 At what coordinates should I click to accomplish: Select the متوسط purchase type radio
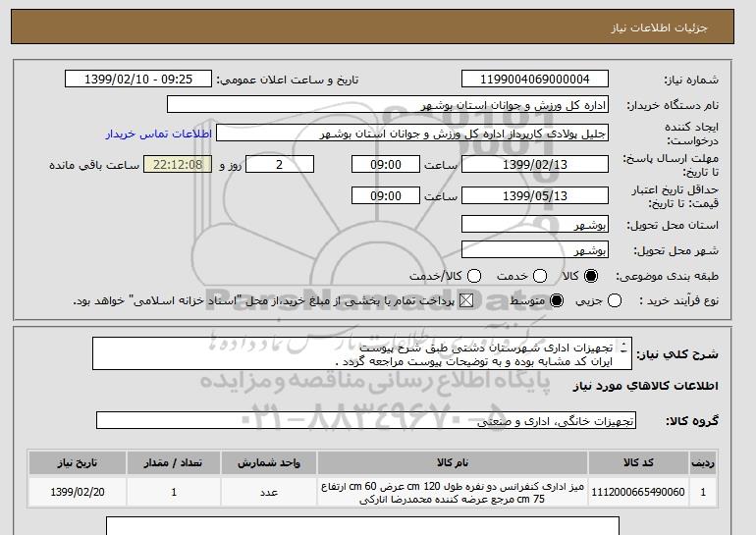click(x=557, y=300)
